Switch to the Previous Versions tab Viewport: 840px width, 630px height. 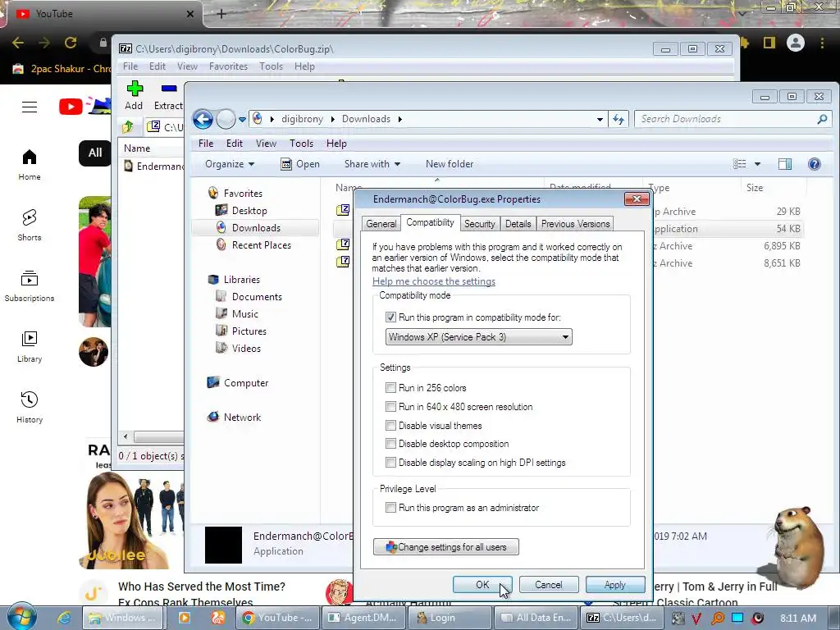[575, 224]
